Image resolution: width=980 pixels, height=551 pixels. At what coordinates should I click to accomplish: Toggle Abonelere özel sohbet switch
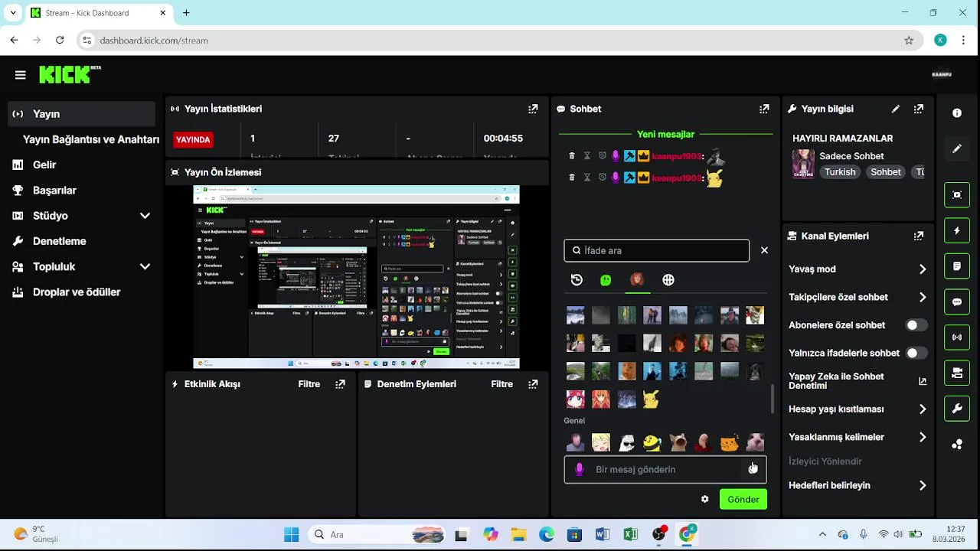(x=916, y=325)
